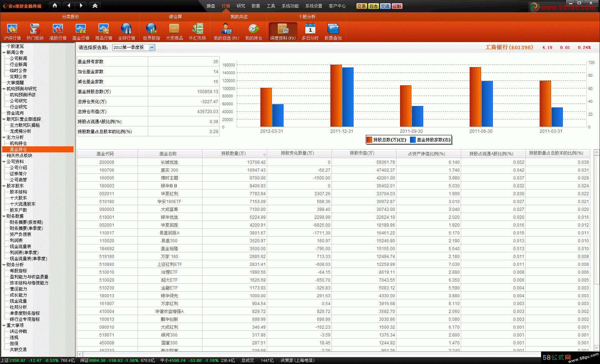Open 大宗商品 bulk commodities icon
The height and width of the screenshot is (364, 600).
pos(174,31)
